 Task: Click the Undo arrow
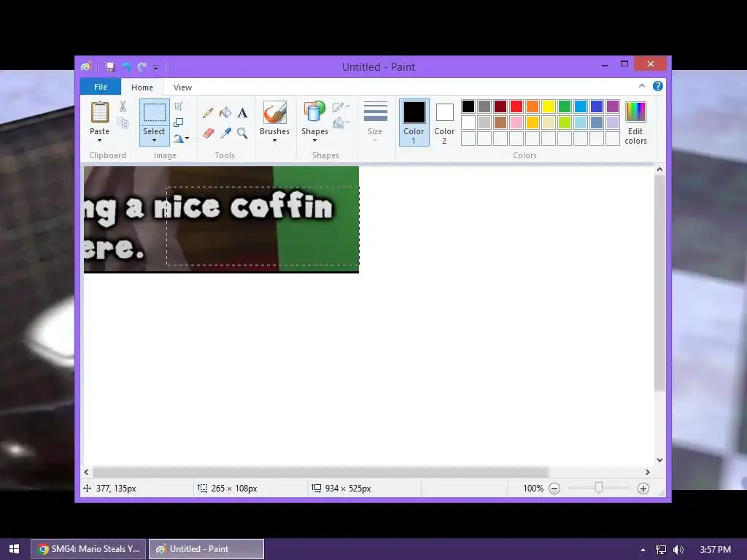pyautogui.click(x=126, y=67)
